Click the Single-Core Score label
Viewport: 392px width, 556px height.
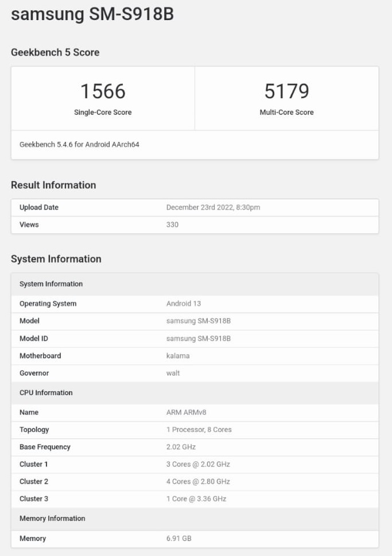click(103, 113)
